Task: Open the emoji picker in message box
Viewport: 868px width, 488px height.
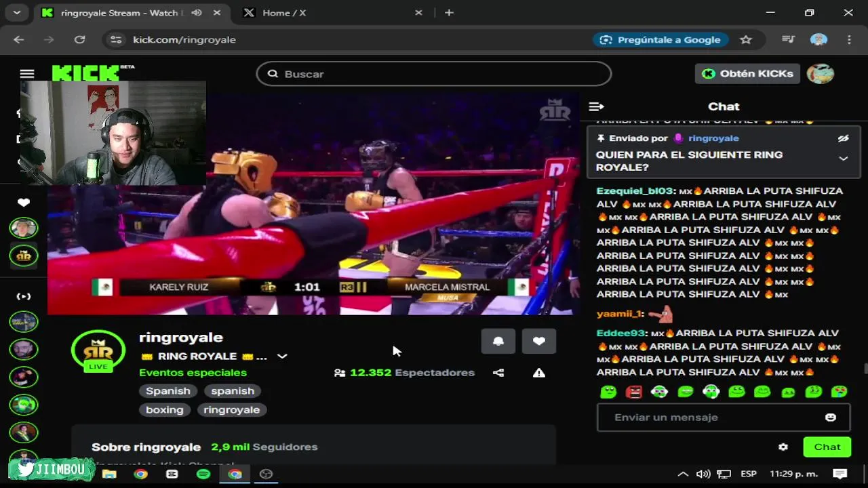Action: [x=831, y=418]
